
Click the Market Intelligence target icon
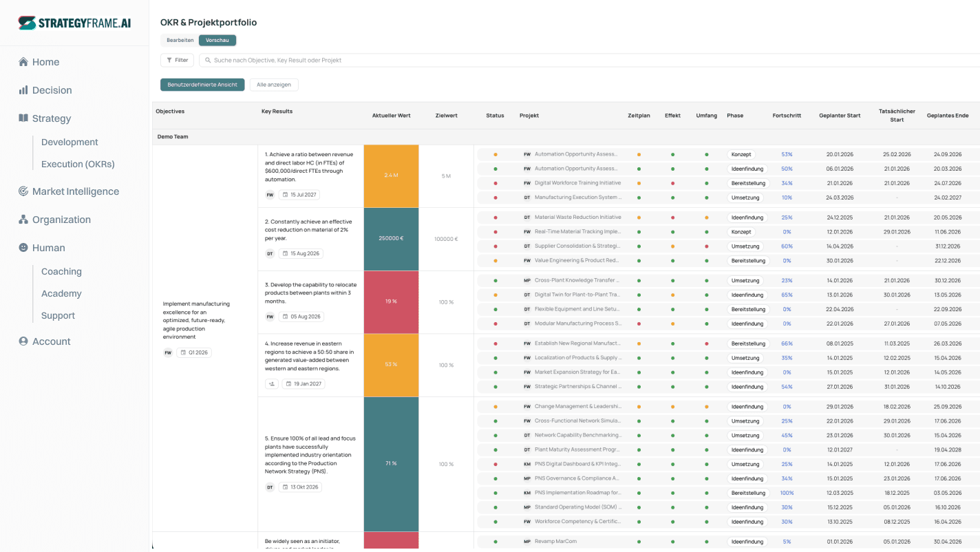coord(23,191)
